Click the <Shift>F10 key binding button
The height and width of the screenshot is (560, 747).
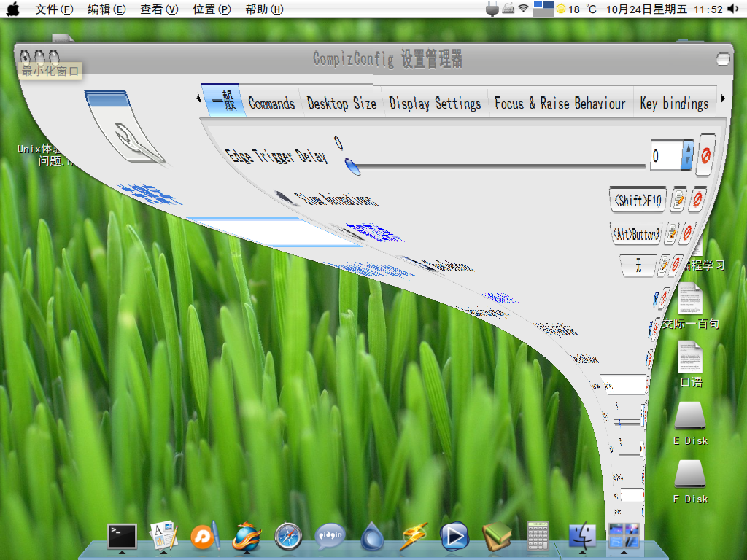[638, 200]
